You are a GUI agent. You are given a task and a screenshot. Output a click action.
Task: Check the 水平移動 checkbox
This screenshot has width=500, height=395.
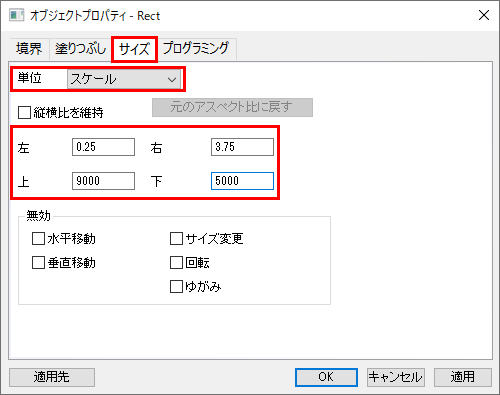(38, 239)
